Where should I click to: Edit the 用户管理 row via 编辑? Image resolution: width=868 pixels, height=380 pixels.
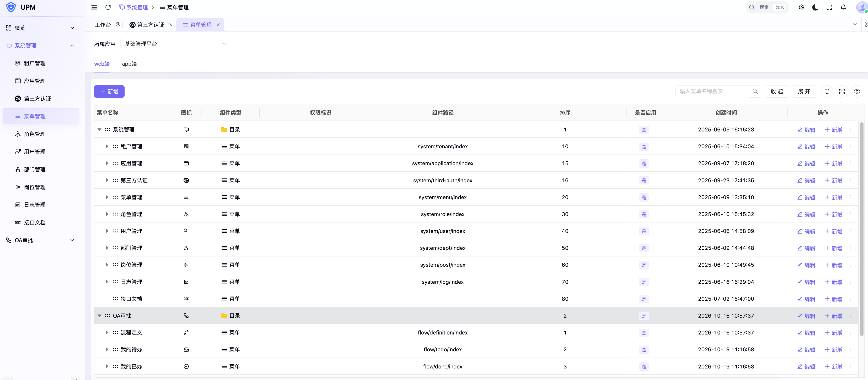click(x=806, y=231)
